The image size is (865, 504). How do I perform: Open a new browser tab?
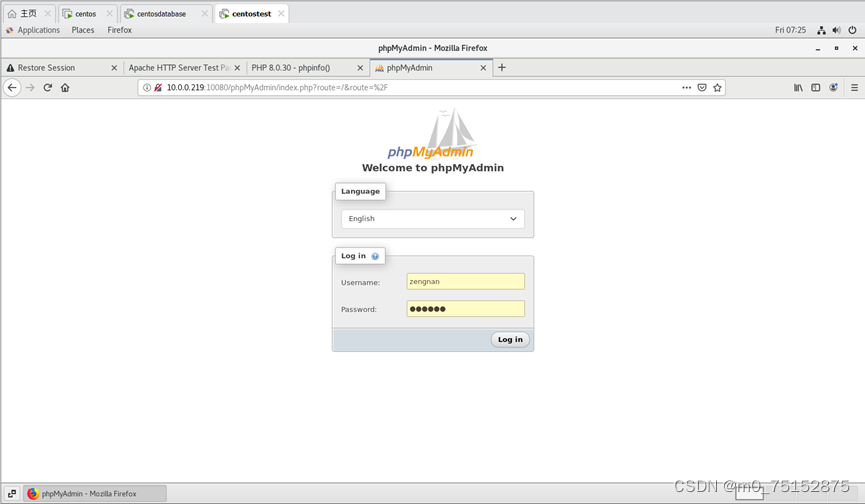coord(501,67)
